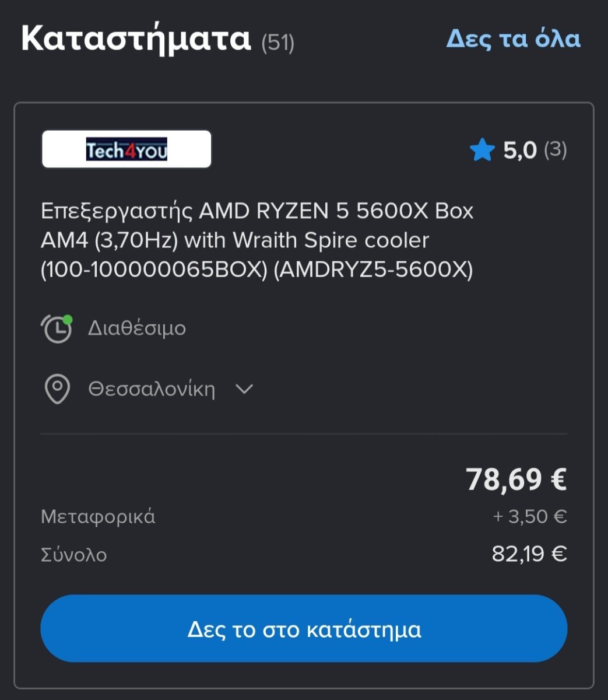Click the 'Δες τα όλα' link
The height and width of the screenshot is (700, 608).
513,38
